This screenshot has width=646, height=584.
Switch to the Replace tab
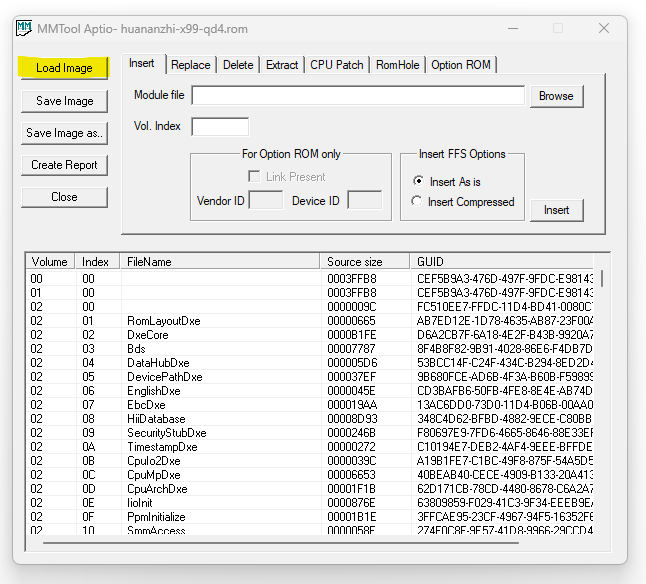click(x=191, y=65)
